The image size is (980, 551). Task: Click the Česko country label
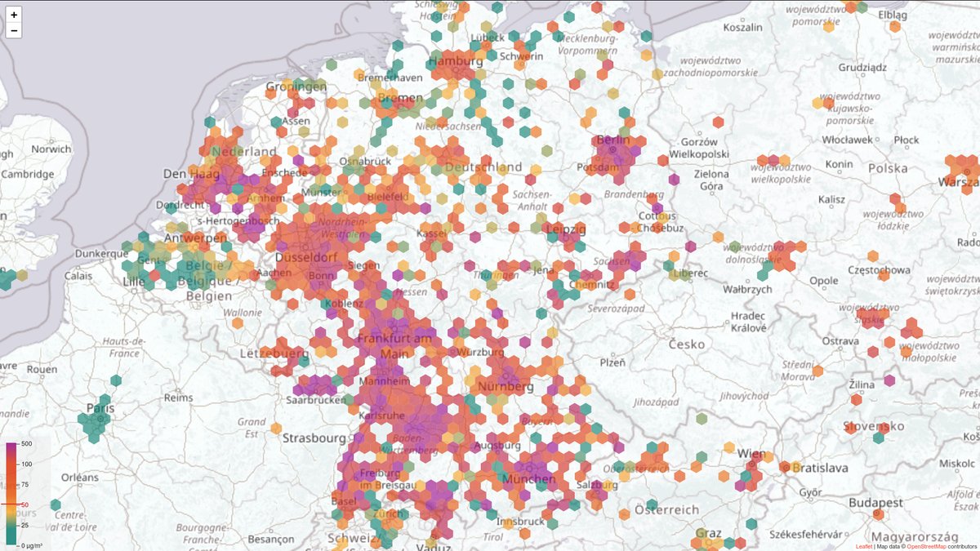point(686,344)
